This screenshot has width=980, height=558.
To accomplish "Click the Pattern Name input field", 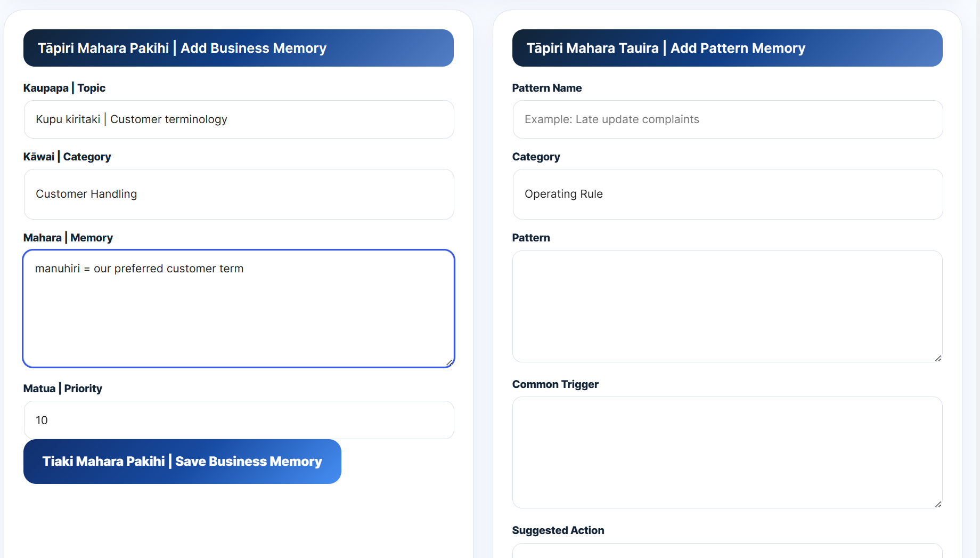I will point(728,119).
